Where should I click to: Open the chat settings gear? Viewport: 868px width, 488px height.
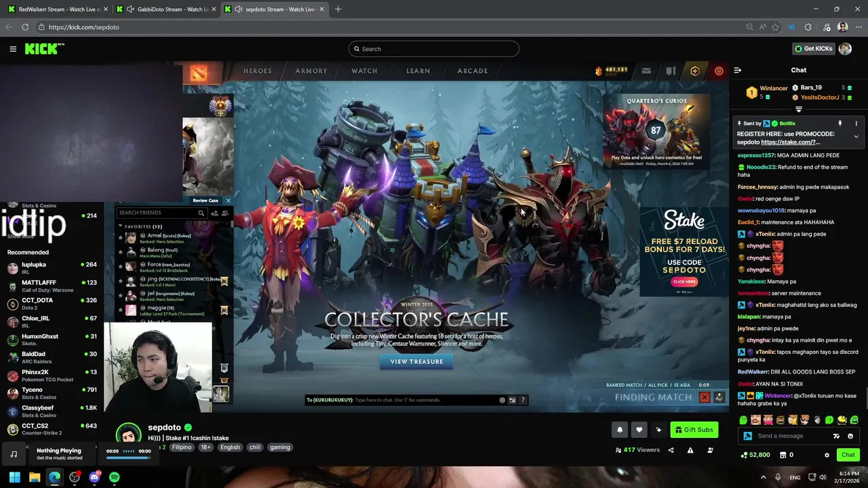pos(827,455)
